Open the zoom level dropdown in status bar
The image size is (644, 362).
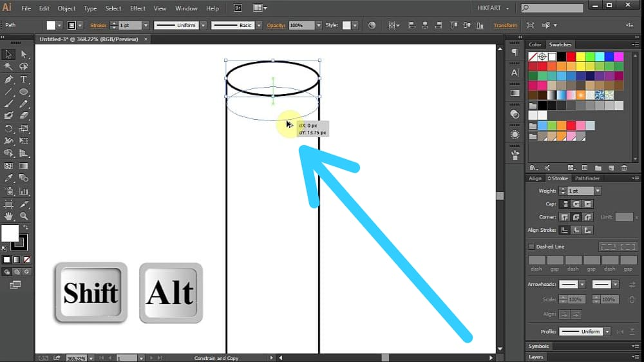coord(91,358)
